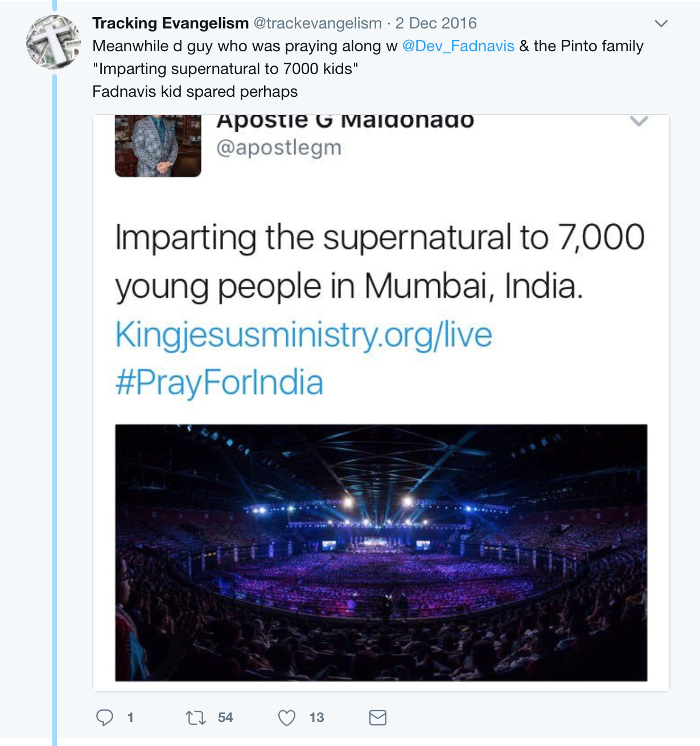Click the reply count number 1
Image resolution: width=700 pixels, height=746 pixels.
tap(130, 718)
